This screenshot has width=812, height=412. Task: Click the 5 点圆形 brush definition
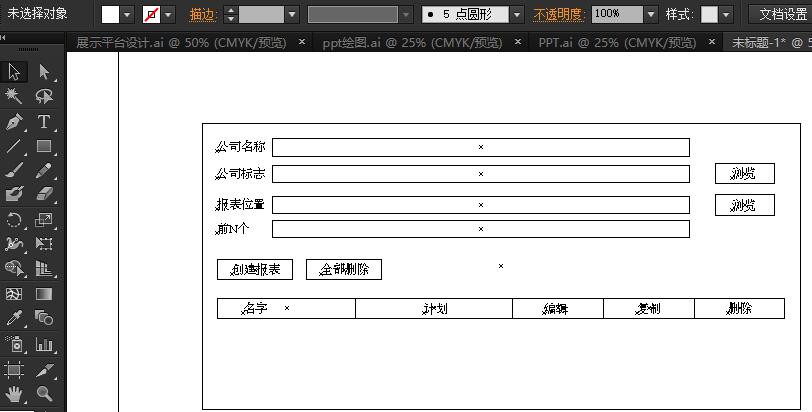coord(465,14)
